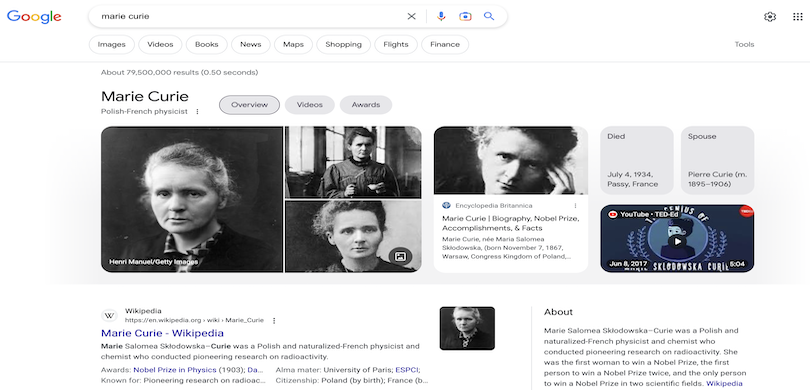
Task: Open Nobel Prize in Physics link
Action: (x=175, y=370)
